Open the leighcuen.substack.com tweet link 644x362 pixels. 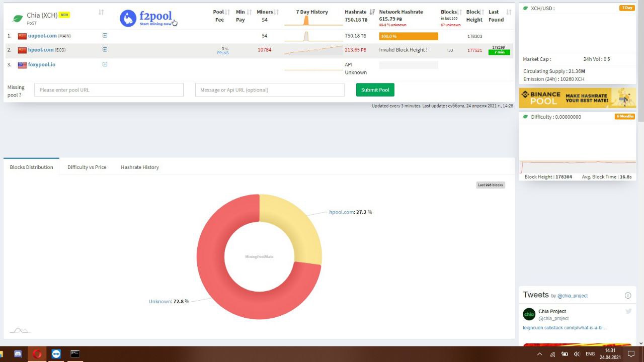(565, 328)
